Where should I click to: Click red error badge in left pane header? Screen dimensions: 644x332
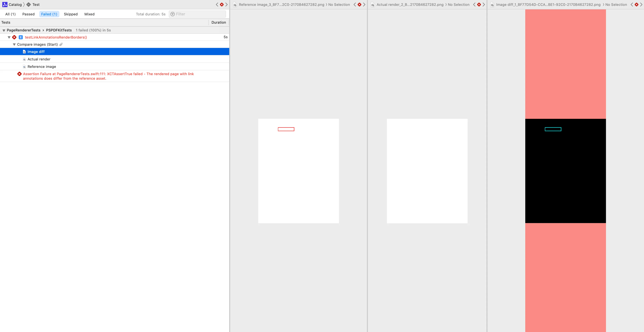[221, 5]
